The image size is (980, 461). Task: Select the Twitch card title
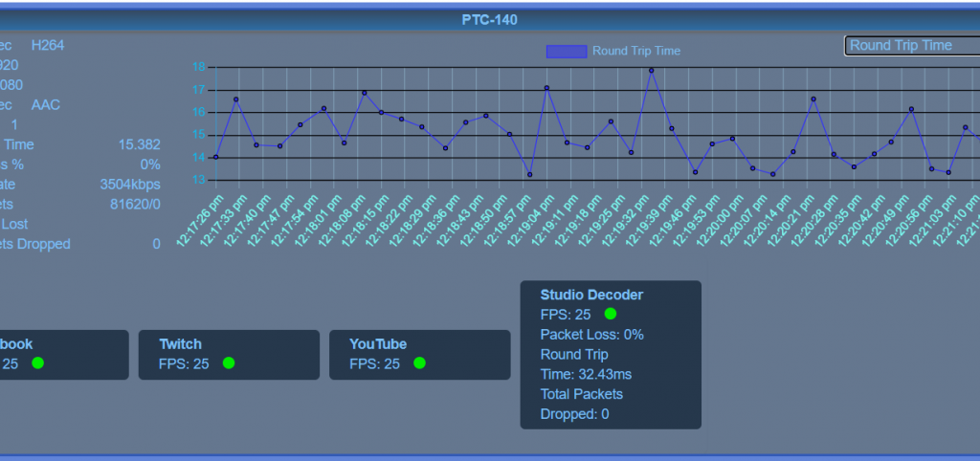coord(180,344)
